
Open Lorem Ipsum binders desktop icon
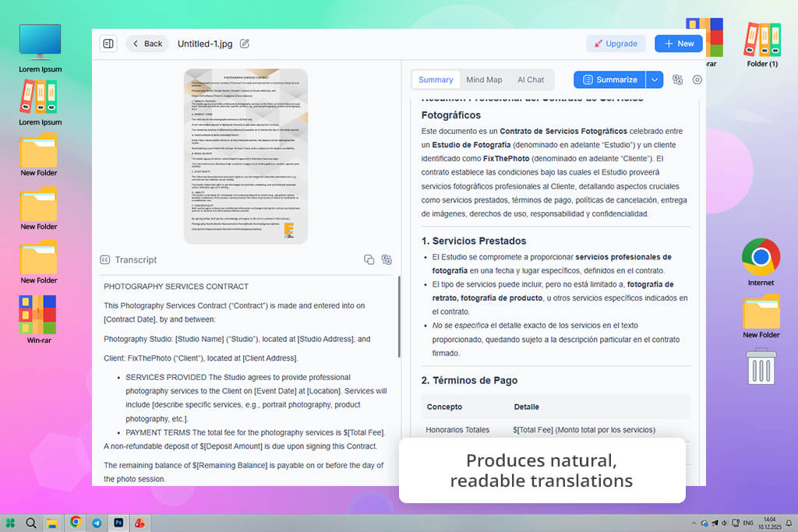pyautogui.click(x=41, y=103)
